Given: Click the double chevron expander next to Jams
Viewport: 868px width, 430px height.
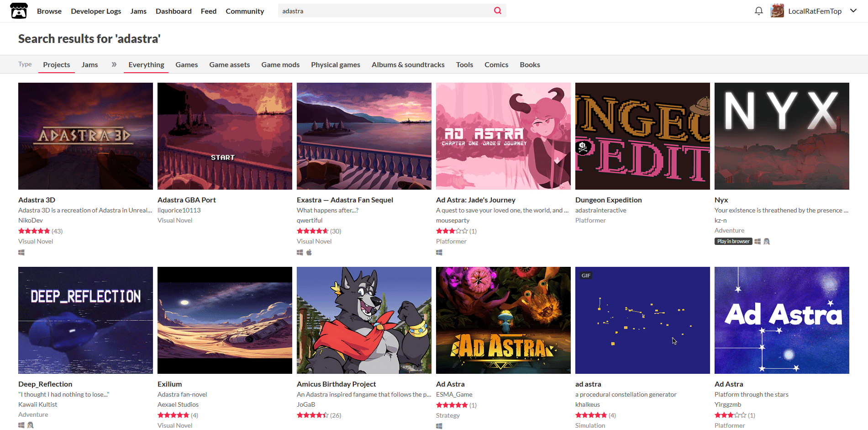Looking at the screenshot, I should click(x=114, y=64).
